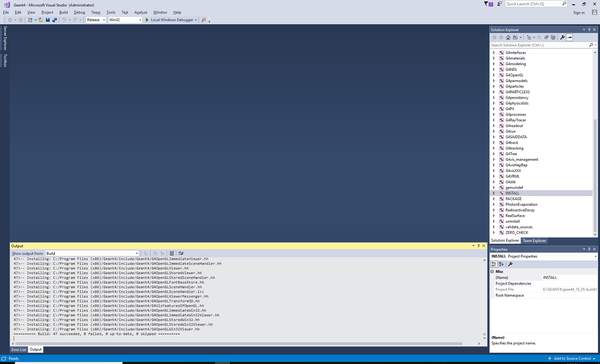Click the Navigate Forward toolbar icon
Viewport: 600px width, 364px height.
pyautogui.click(x=20, y=20)
